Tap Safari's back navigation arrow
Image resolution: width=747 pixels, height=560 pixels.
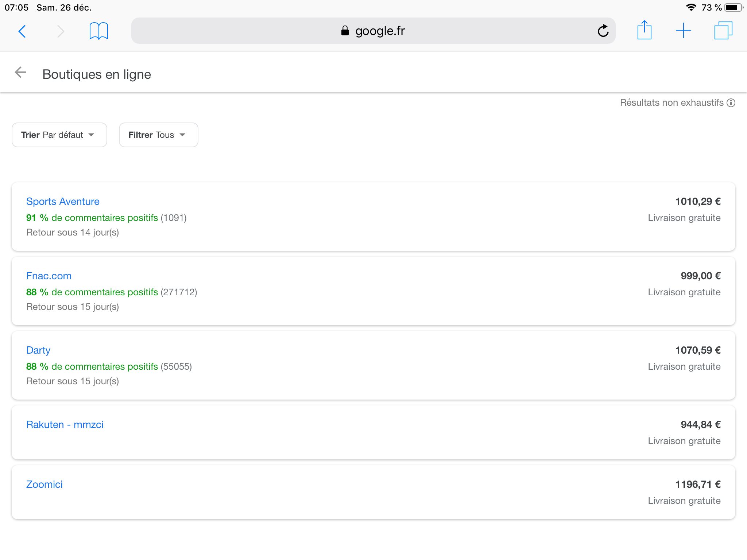point(22,31)
